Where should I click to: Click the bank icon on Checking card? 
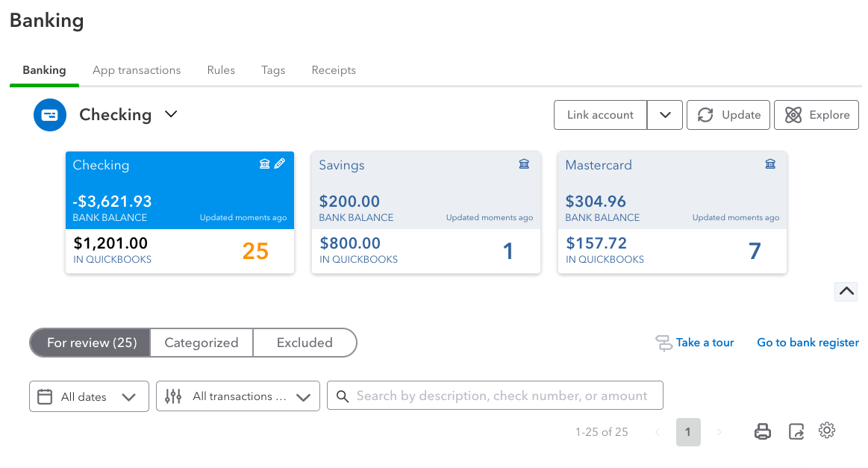click(x=264, y=164)
